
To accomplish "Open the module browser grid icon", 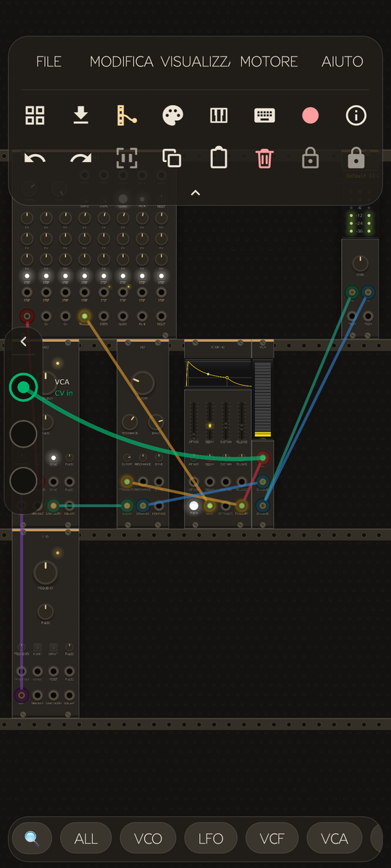I will coord(35,115).
